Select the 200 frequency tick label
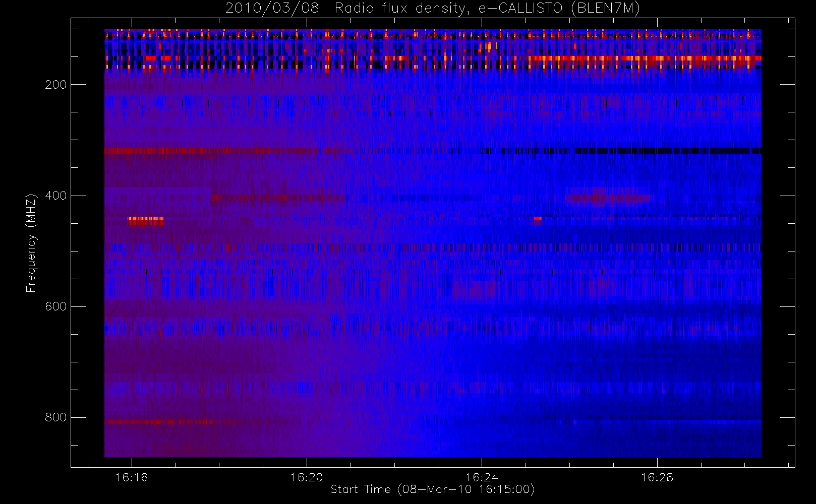Image resolution: width=816 pixels, height=504 pixels. coord(56,85)
